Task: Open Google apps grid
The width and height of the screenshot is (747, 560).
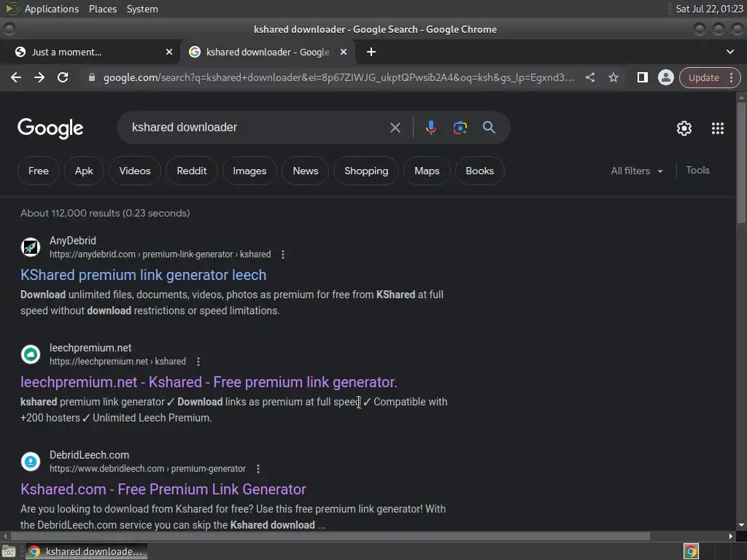Action: [x=718, y=128]
